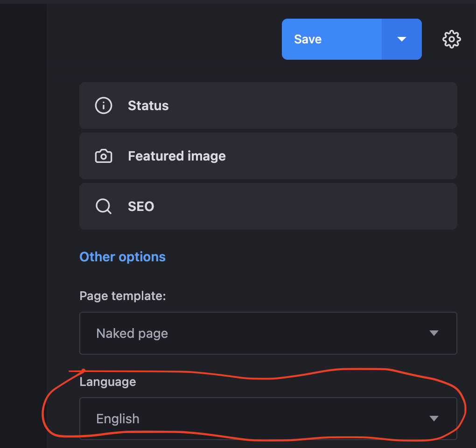Expand the Status panel by its label
476x448 pixels.
[x=148, y=106]
